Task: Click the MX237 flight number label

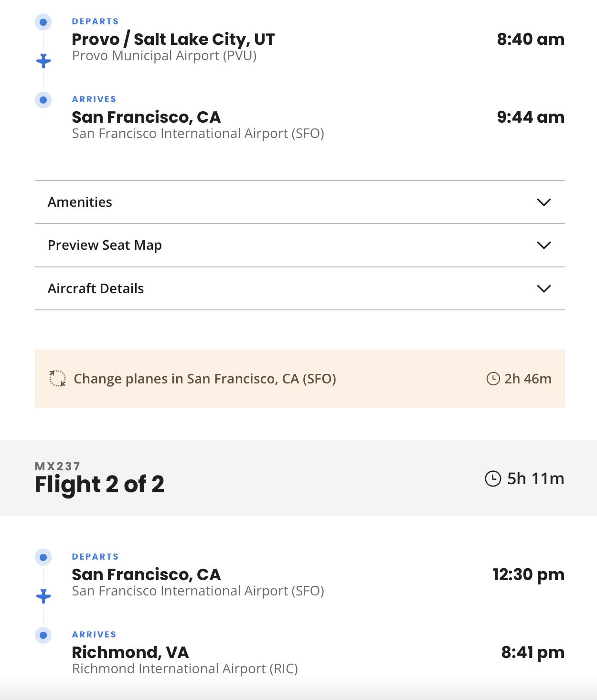Action: 57,466
